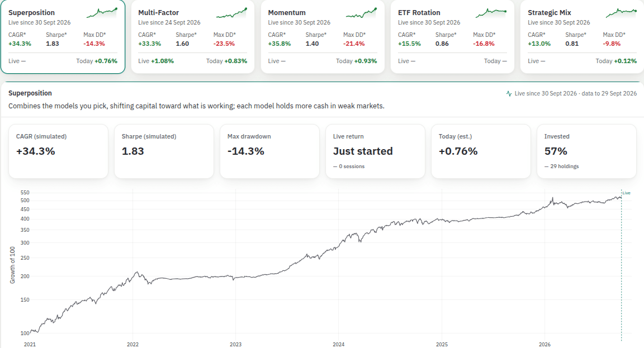
Task: Click Momentum's Sharpe 1.40 value
Action: (x=312, y=44)
